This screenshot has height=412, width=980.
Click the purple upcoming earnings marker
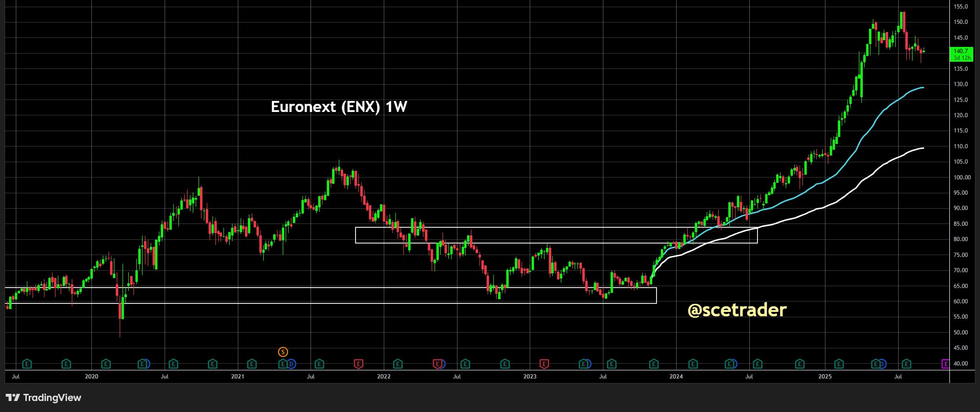[946, 364]
